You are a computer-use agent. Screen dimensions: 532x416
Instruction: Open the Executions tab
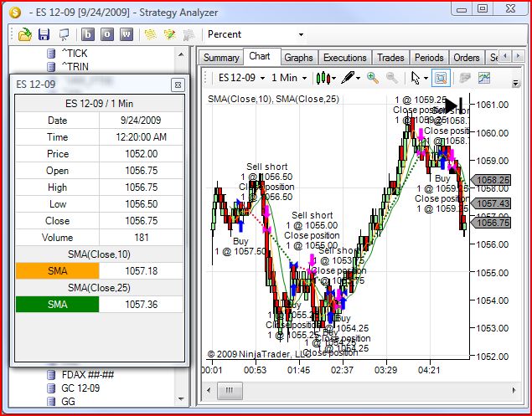click(x=344, y=58)
